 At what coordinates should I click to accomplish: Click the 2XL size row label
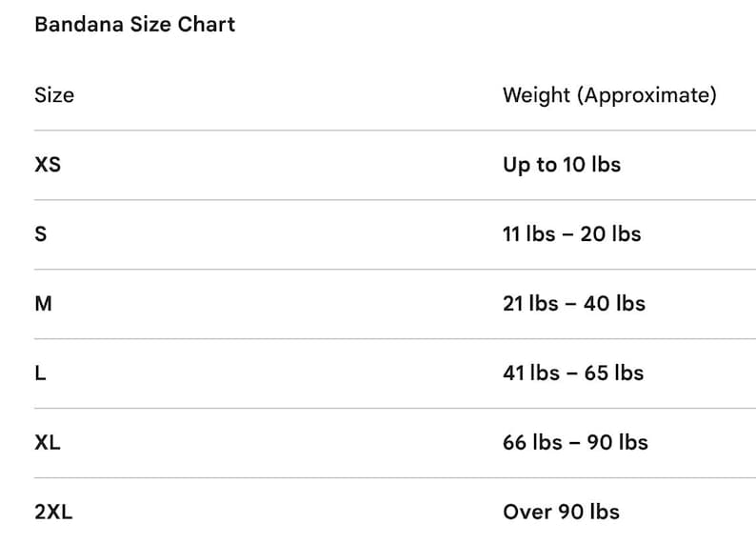tap(53, 512)
